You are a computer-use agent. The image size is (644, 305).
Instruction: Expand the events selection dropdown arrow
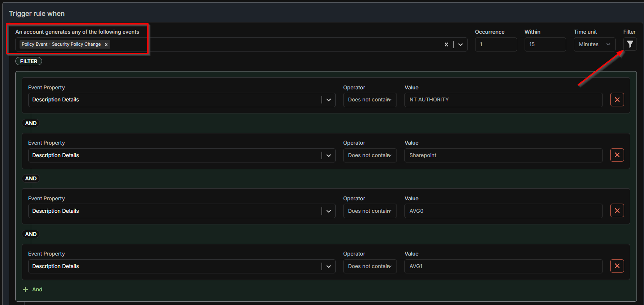click(x=461, y=44)
